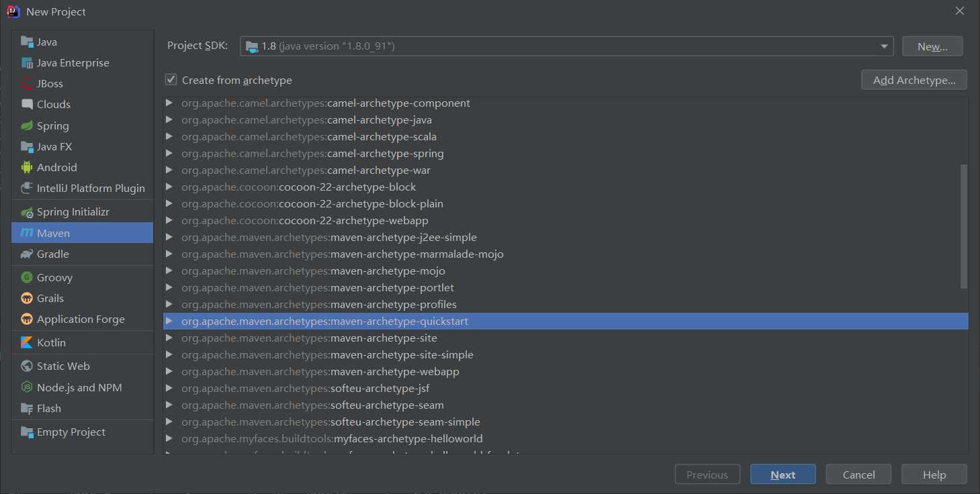Screen dimensions: 980x494
Task: Expand cocoon-22-archetype-block arrow
Action: (x=169, y=187)
